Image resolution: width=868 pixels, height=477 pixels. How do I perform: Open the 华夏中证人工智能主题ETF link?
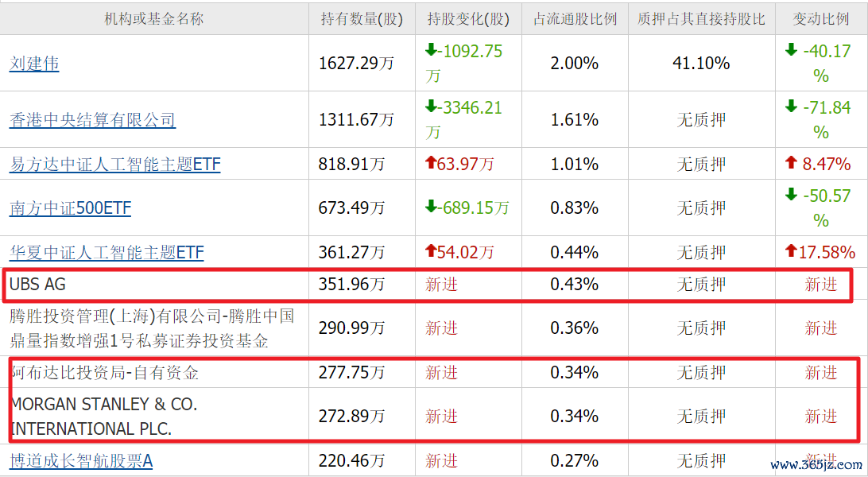[x=107, y=252]
